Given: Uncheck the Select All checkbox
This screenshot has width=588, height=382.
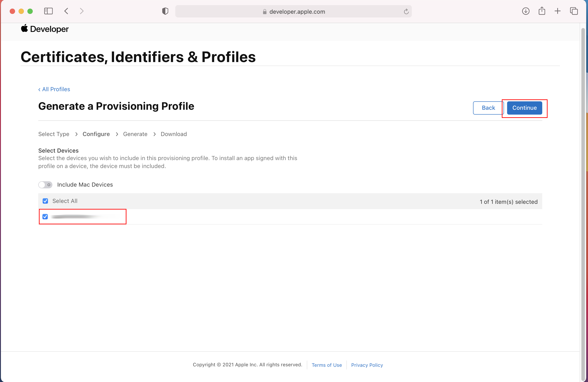Looking at the screenshot, I should [45, 201].
